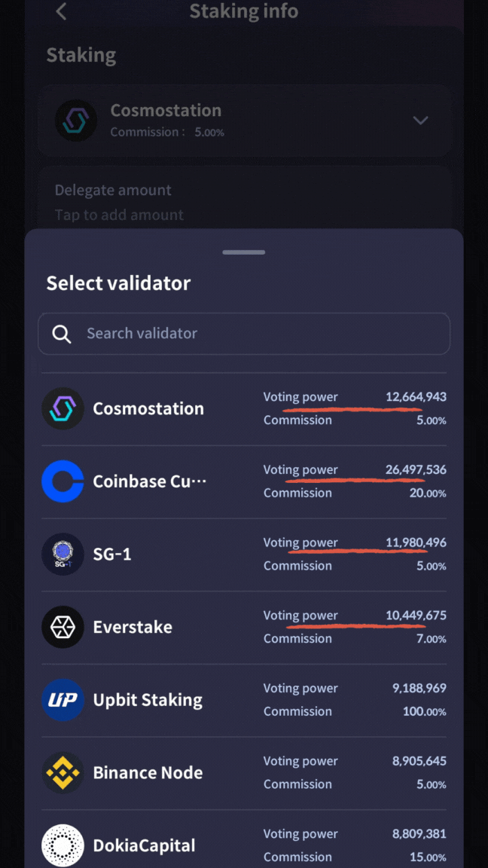Choose DokiaCapital validator name
488x868 pixels.
click(x=144, y=845)
